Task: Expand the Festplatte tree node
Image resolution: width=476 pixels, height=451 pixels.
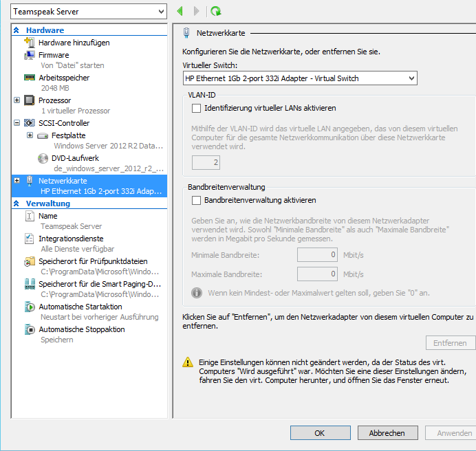Action: (30, 135)
